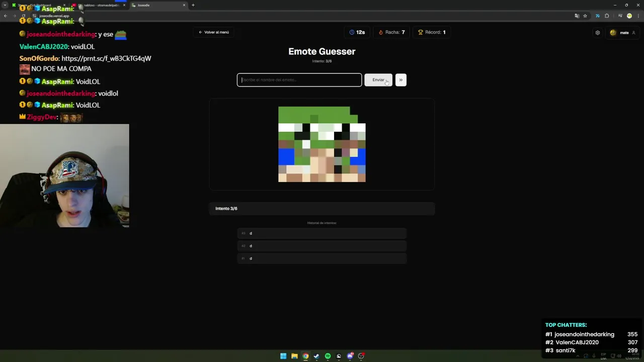Reload the page in Chrome
644x362 pixels.
[x=23, y=16]
